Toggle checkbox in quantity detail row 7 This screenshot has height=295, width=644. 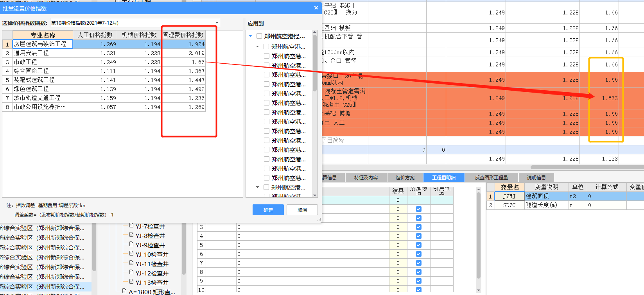click(419, 263)
